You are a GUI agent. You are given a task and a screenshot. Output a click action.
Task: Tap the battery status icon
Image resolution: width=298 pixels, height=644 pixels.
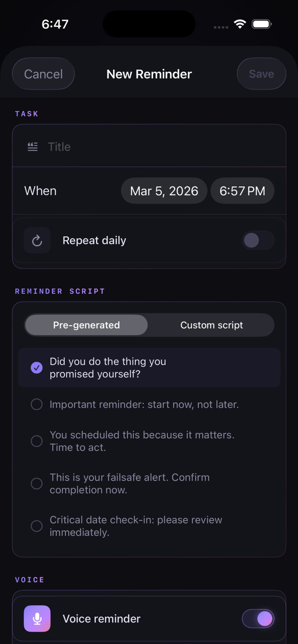tap(262, 24)
